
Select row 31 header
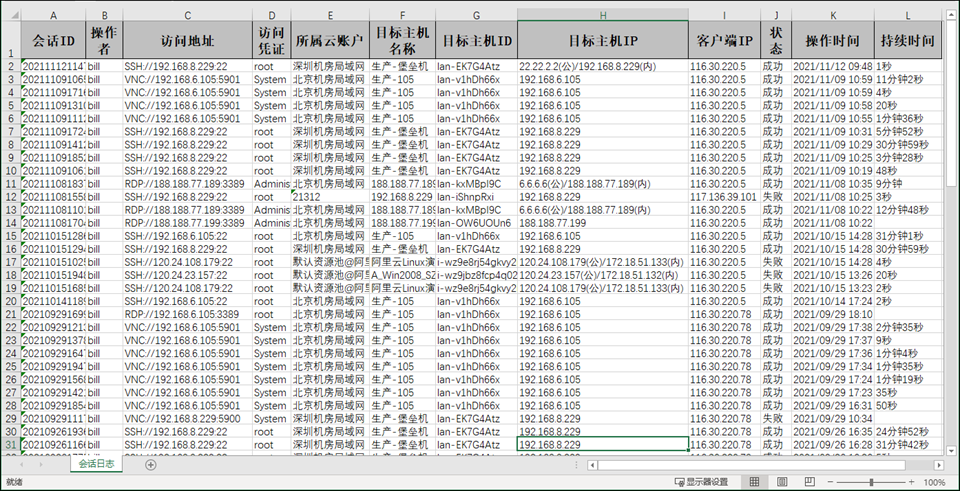[x=10, y=444]
